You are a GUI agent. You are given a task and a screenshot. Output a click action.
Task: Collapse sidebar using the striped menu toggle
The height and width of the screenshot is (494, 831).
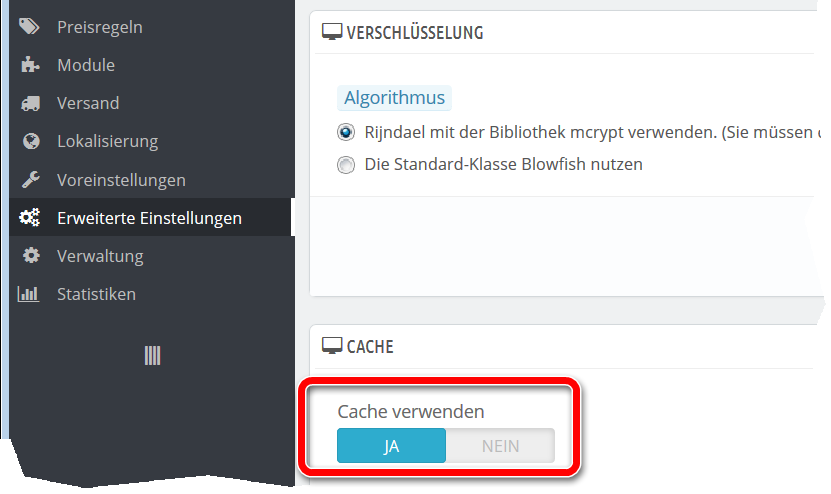[152, 355]
